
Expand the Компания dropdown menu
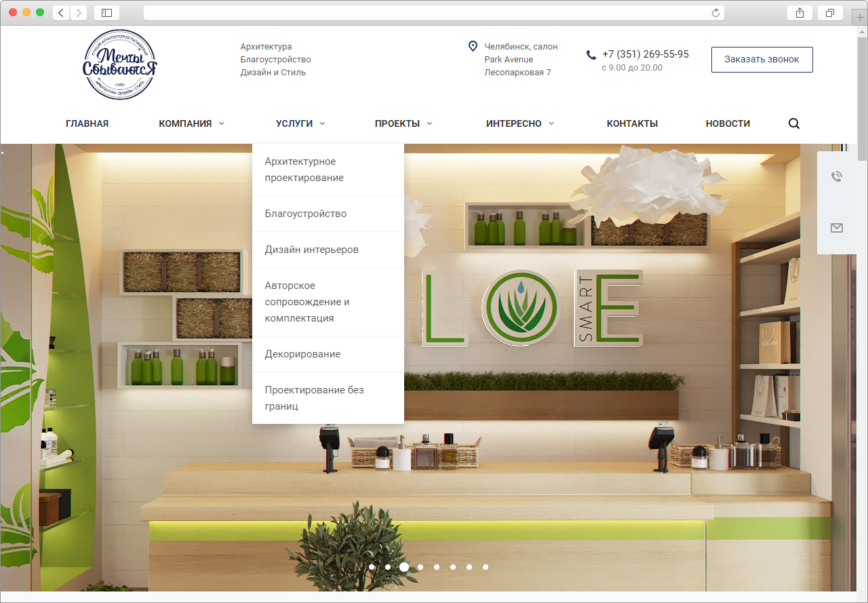tap(191, 123)
